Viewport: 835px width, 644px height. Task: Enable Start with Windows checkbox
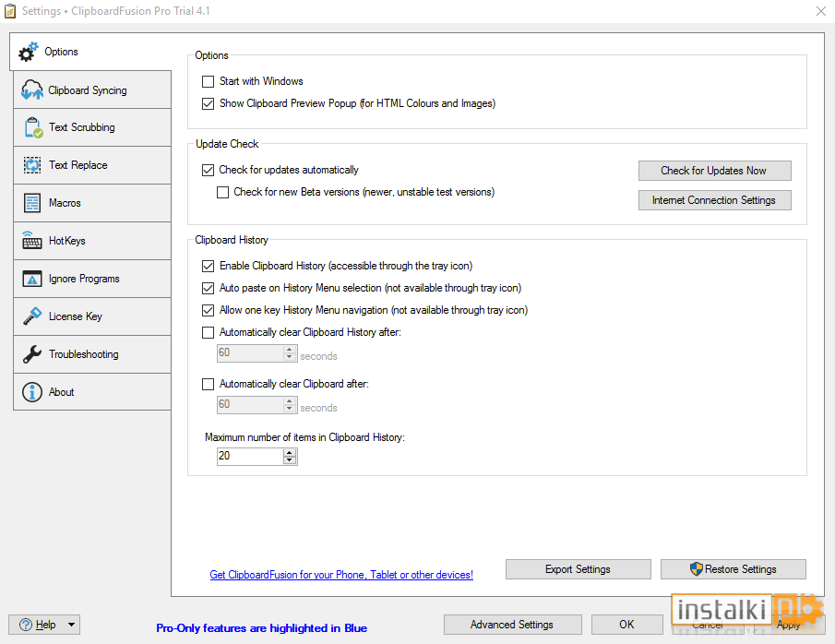(208, 81)
